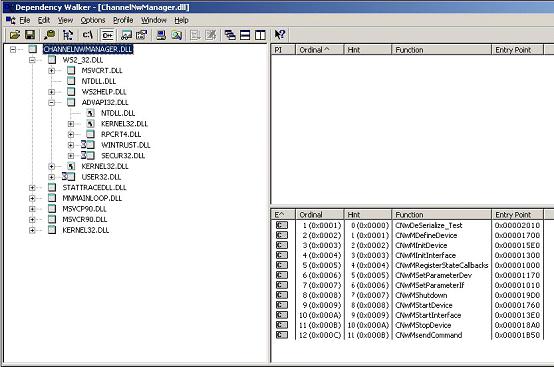The image size is (554, 367).
Task: Click the context Help arrow-question icon
Action: pos(280,35)
